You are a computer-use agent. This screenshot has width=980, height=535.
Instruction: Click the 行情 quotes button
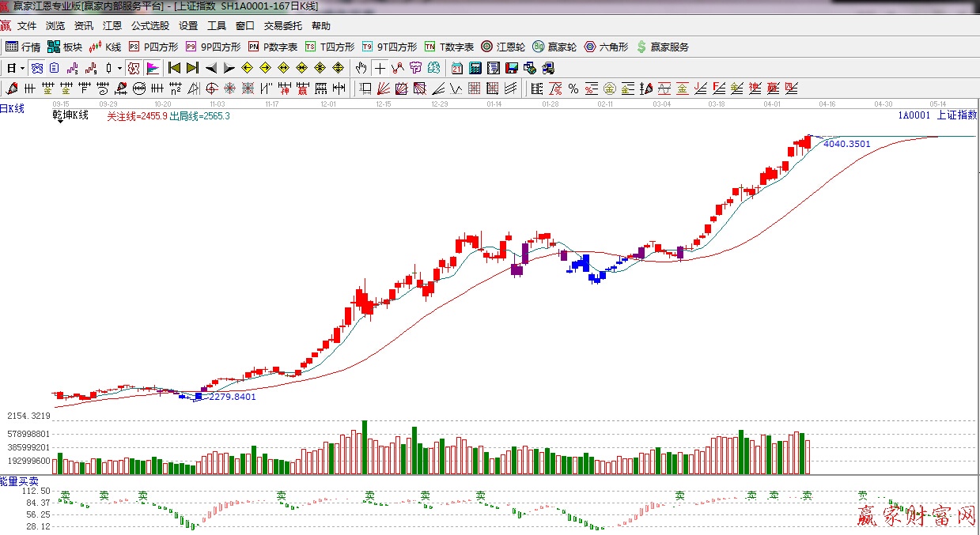tap(23, 47)
